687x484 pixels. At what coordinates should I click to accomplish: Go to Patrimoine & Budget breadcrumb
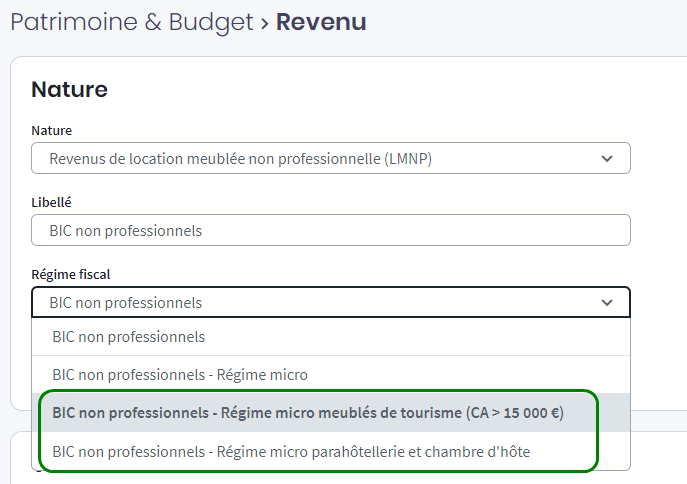point(132,22)
